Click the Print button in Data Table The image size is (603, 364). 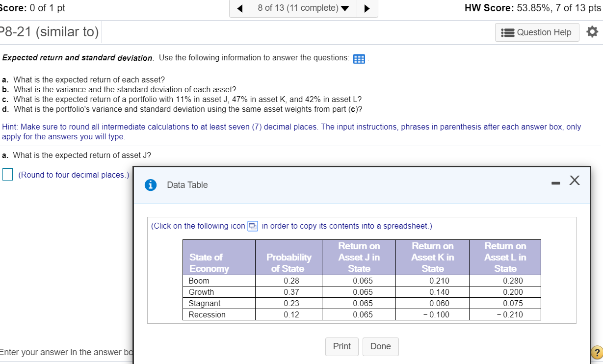click(341, 346)
